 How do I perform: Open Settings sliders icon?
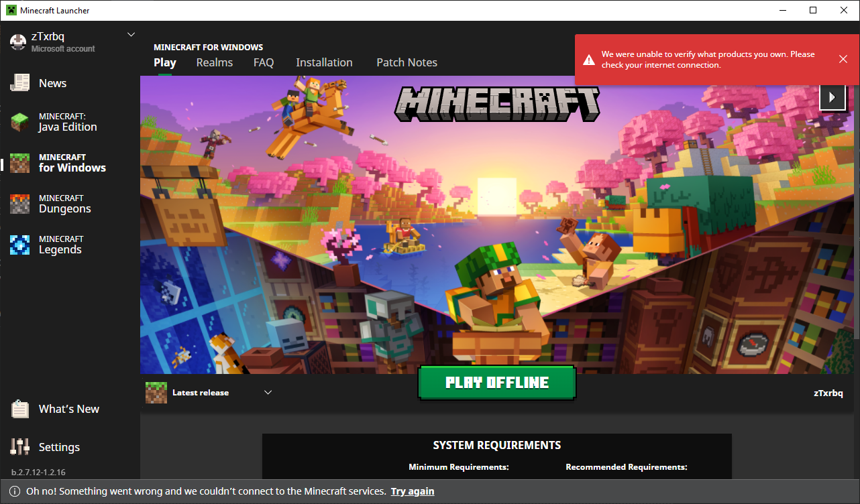[x=20, y=447]
